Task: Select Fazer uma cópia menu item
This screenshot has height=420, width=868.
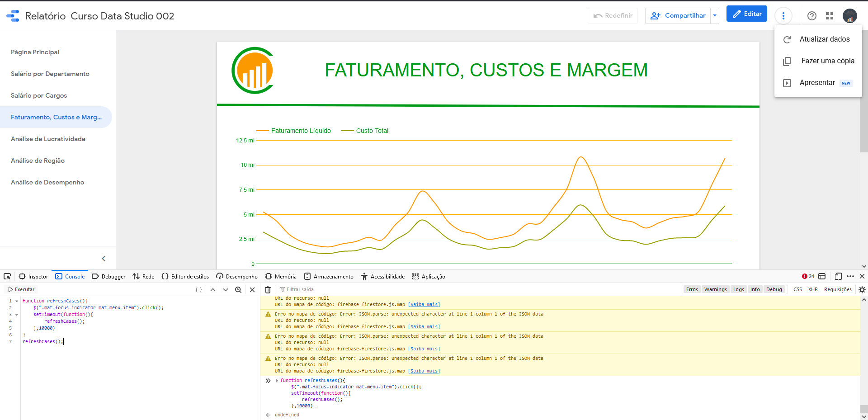Action: point(818,61)
